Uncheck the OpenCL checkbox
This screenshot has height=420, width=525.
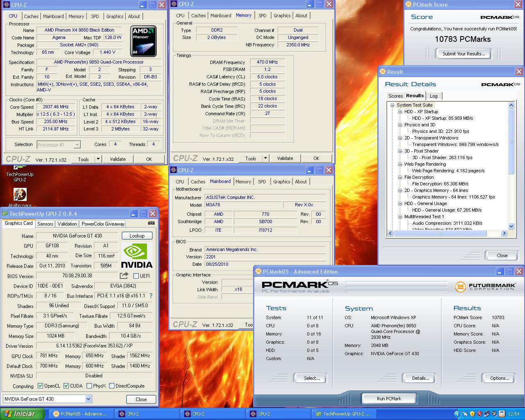[x=40, y=386]
